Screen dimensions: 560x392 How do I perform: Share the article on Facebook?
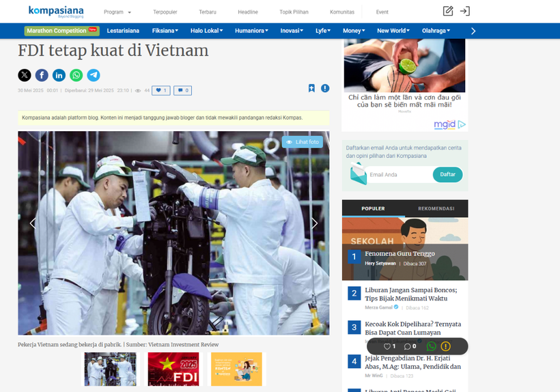(x=42, y=75)
